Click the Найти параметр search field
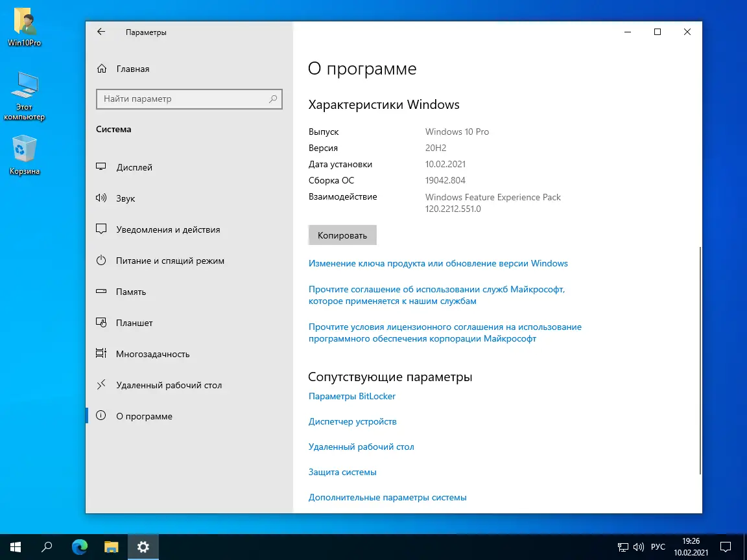 [x=189, y=99]
